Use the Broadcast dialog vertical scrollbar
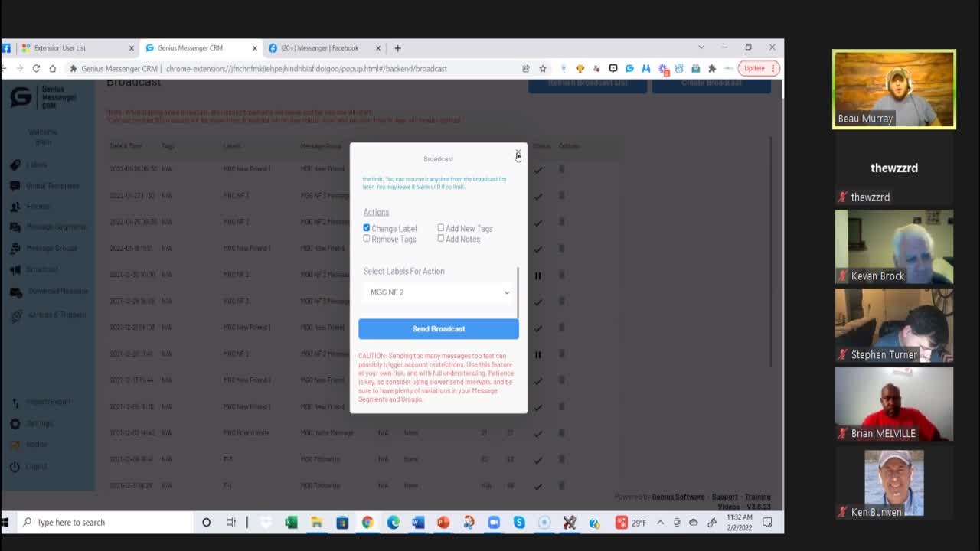Viewport: 980px width, 551px height. [518, 293]
